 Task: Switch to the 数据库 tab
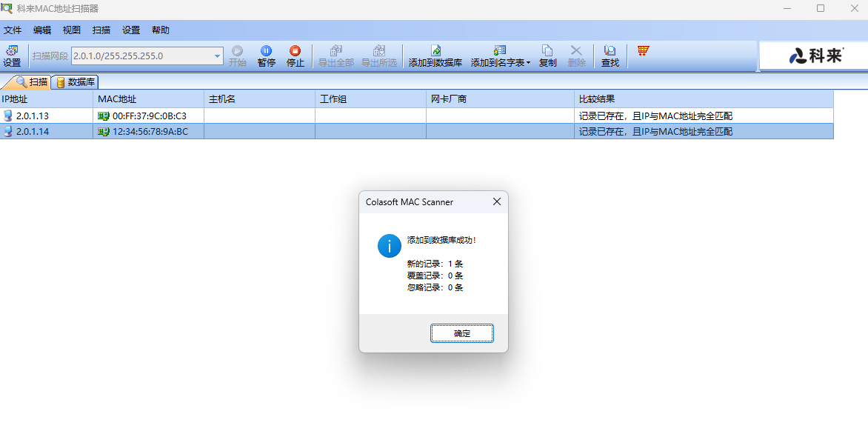(x=76, y=82)
